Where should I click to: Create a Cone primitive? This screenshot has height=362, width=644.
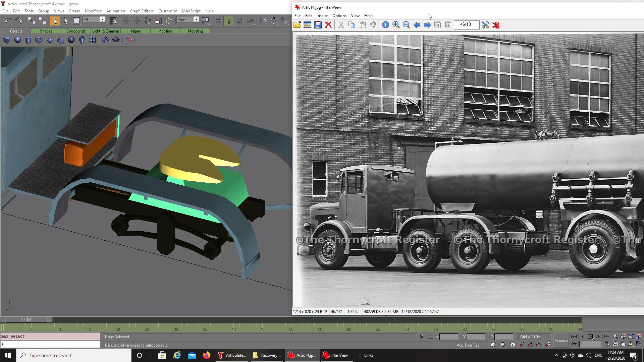tap(61, 40)
